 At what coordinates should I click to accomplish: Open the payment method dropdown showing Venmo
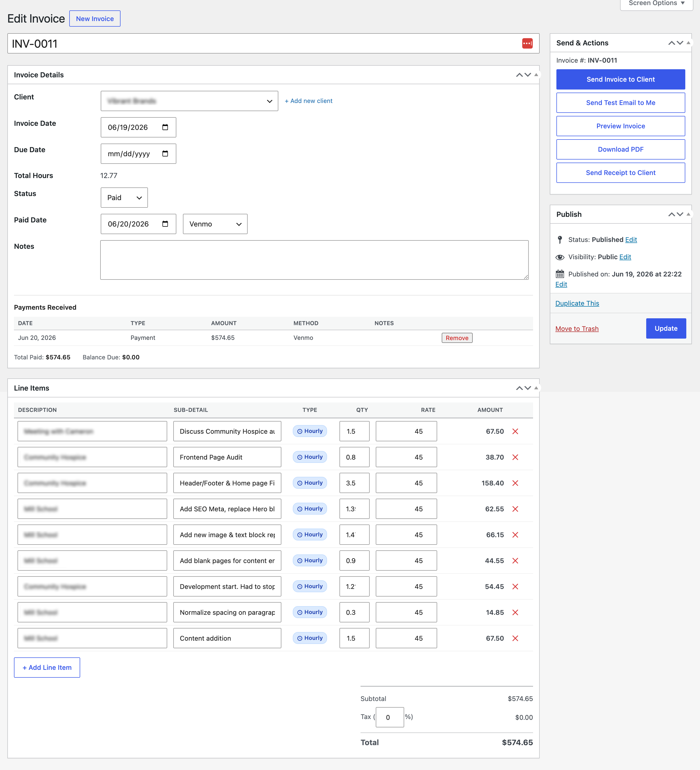click(215, 224)
